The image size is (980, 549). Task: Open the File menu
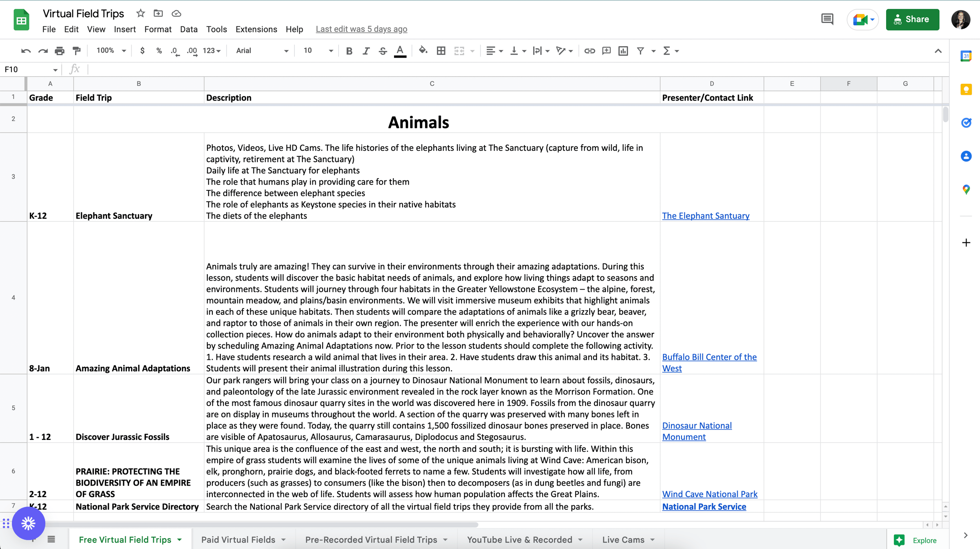pos(49,29)
